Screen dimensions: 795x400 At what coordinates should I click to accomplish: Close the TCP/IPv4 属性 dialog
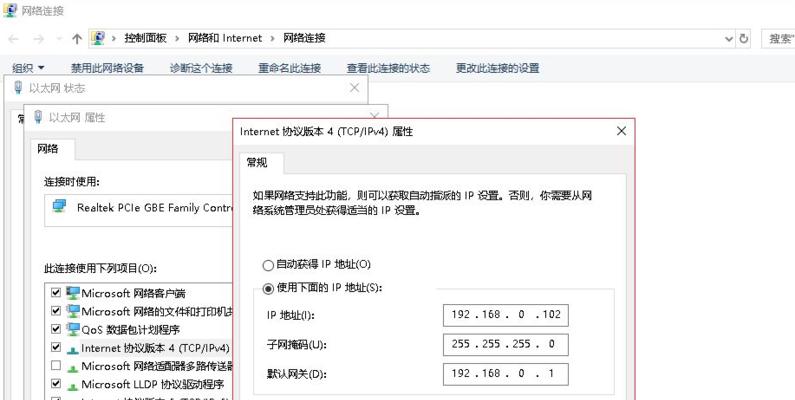[x=621, y=131]
